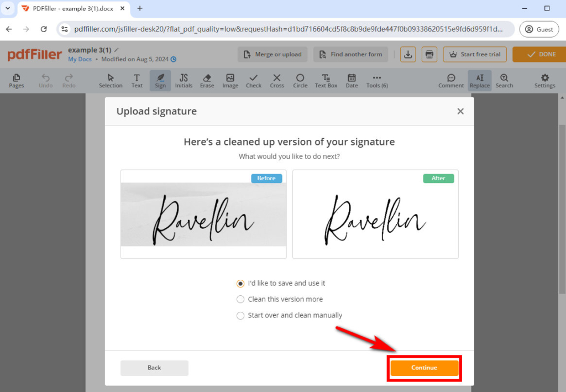Image resolution: width=566 pixels, height=392 pixels.
Task: Select the Circle tool
Action: 300,81
